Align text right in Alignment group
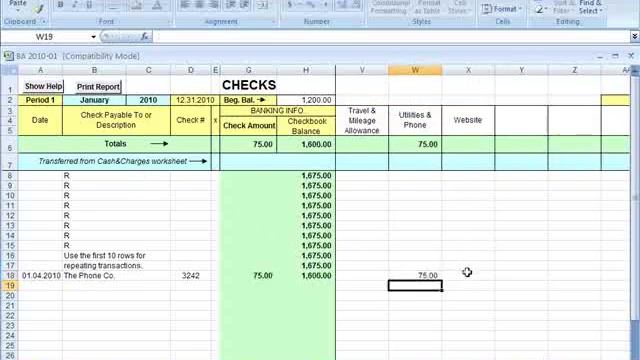Image resolution: width=640 pixels, height=360 pixels. click(x=213, y=4)
